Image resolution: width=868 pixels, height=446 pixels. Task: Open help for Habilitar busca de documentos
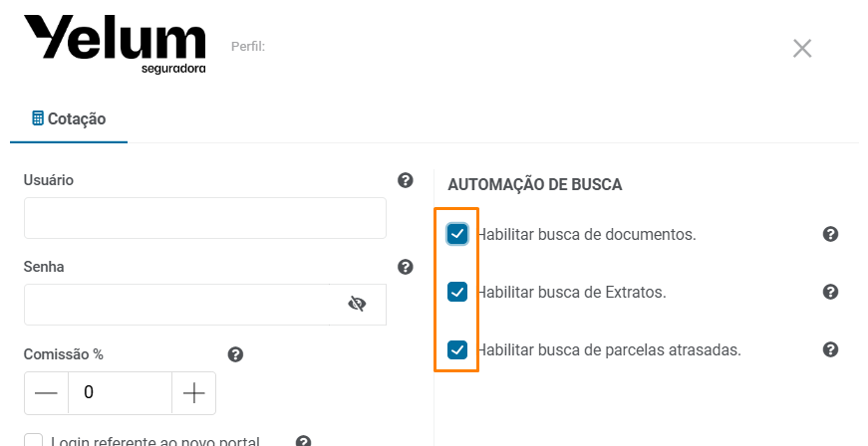tap(830, 234)
